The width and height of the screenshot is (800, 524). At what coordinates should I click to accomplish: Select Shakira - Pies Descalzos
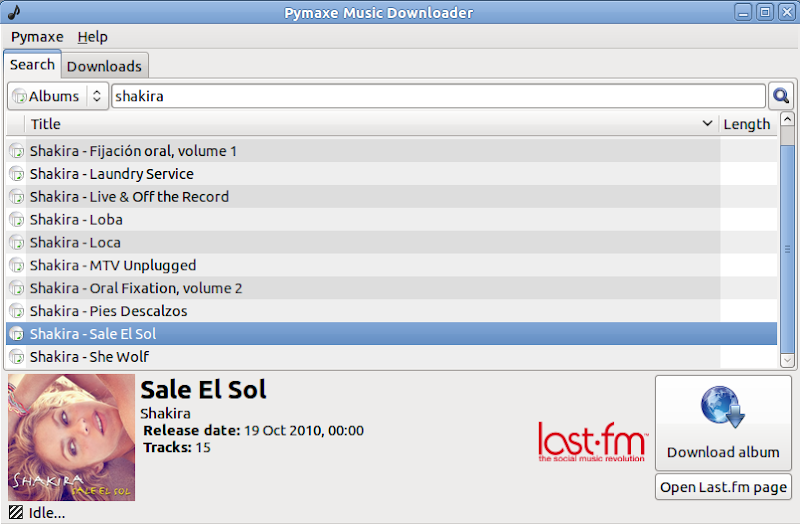391,311
